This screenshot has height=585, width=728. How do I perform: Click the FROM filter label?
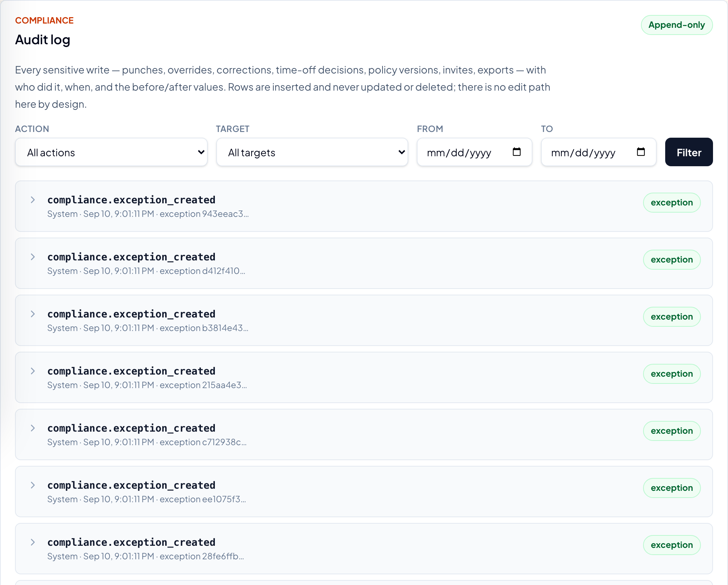point(430,129)
